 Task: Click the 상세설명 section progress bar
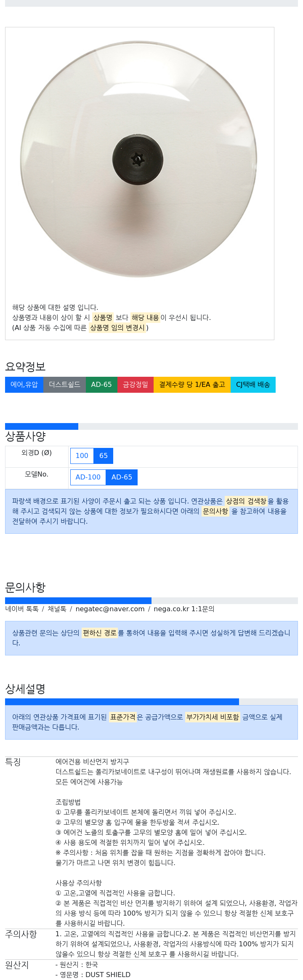(x=122, y=702)
